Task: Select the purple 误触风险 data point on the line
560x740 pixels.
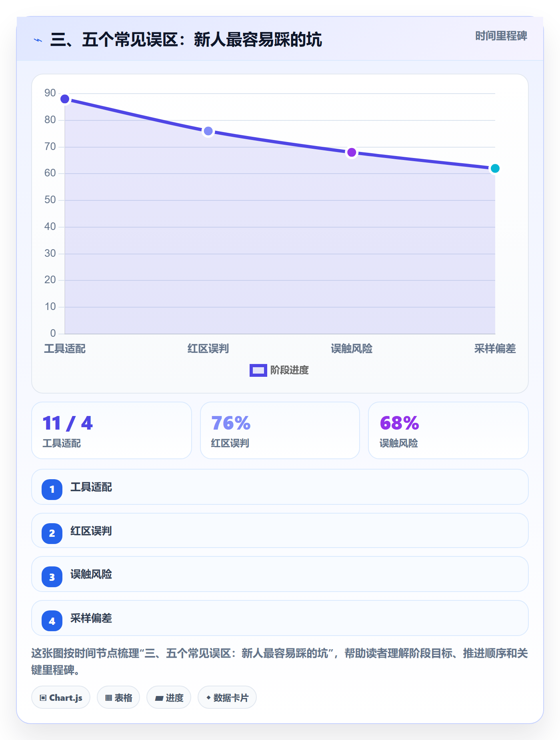Action: pos(352,152)
